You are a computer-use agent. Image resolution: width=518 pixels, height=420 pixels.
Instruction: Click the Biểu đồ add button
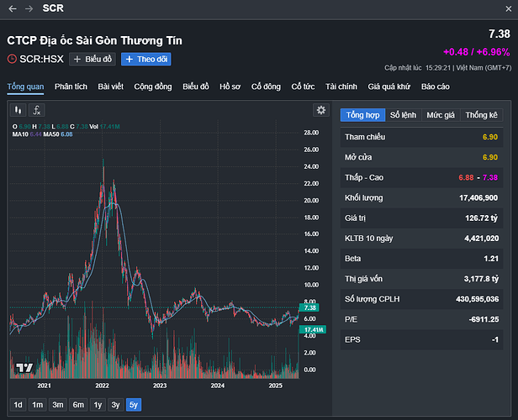(x=92, y=60)
